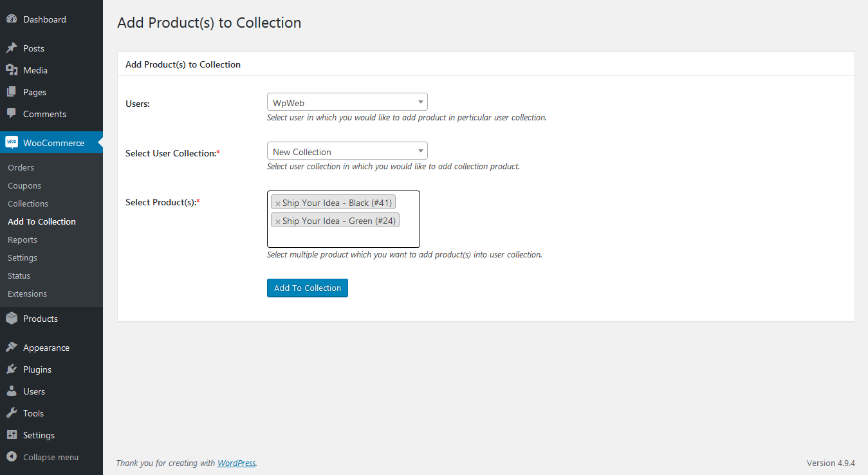Click the Dashboard gauge icon
The width and height of the screenshot is (868, 475).
pyautogui.click(x=12, y=19)
